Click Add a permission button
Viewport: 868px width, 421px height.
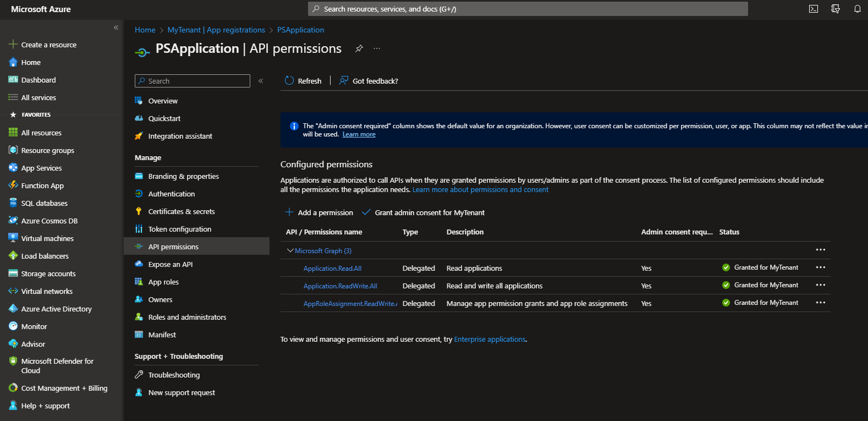(x=319, y=212)
